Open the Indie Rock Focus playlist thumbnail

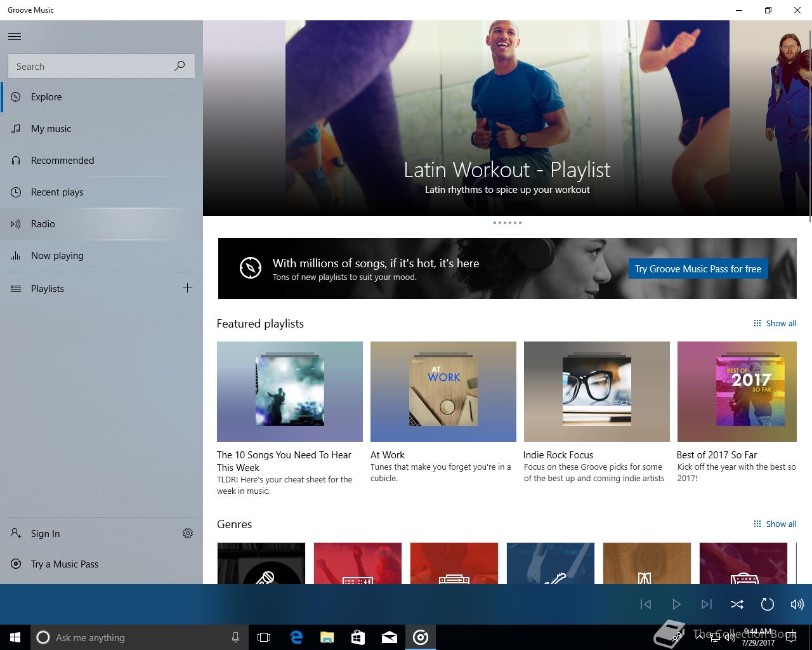click(597, 392)
